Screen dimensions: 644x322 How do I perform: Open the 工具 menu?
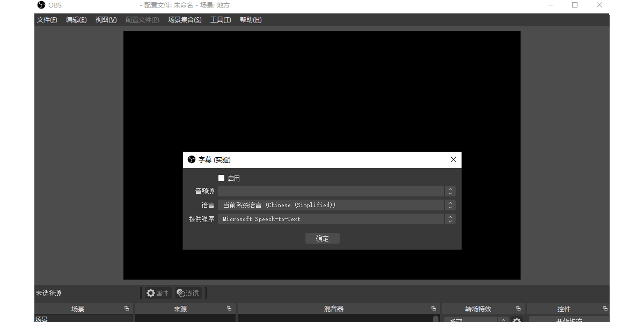tap(220, 19)
